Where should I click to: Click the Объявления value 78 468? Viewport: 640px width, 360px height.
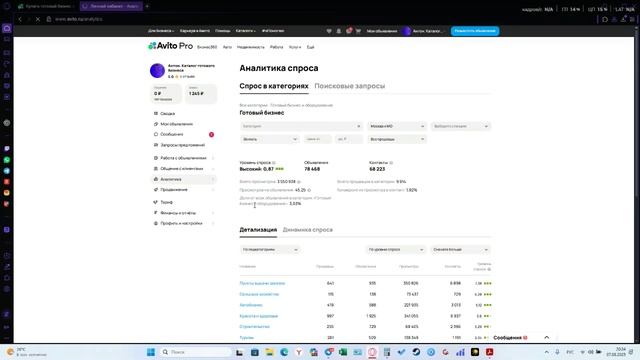(312, 169)
